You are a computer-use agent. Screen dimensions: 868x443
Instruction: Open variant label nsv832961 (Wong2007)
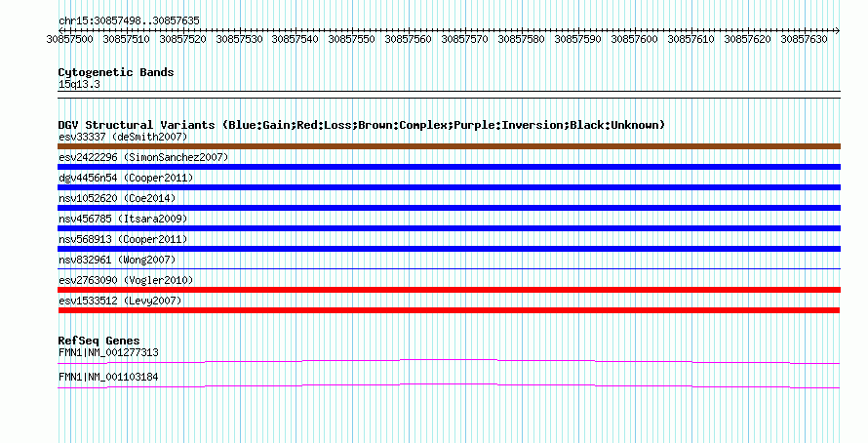(117, 260)
